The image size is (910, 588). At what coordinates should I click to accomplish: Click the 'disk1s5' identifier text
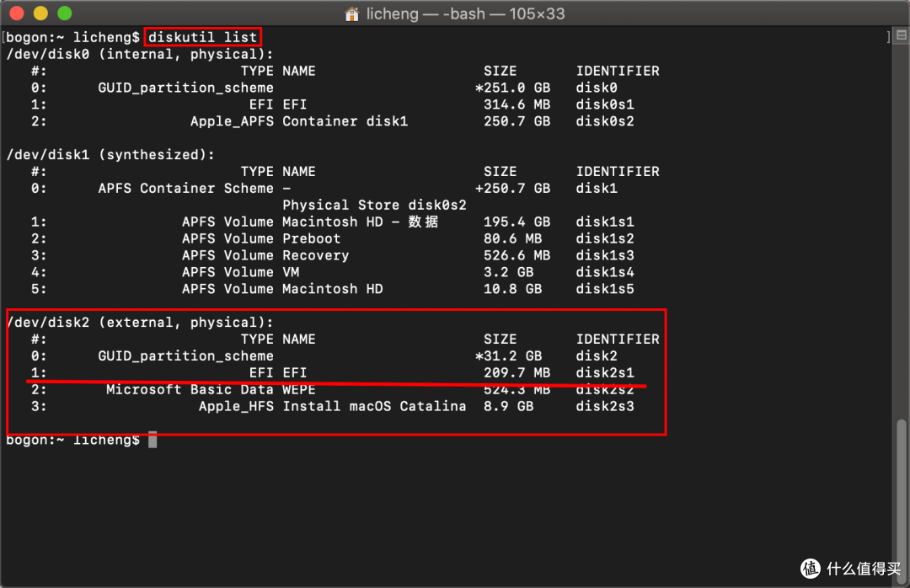(x=605, y=289)
